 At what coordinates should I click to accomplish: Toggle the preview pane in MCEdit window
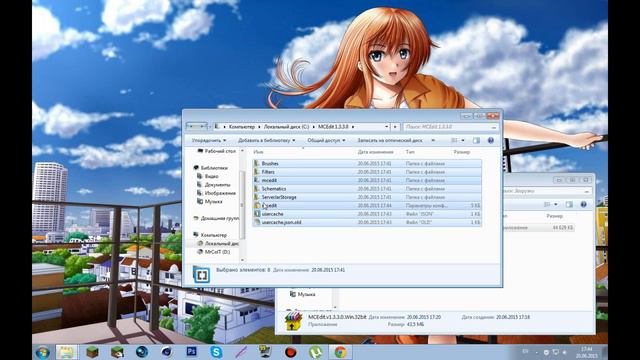476,140
